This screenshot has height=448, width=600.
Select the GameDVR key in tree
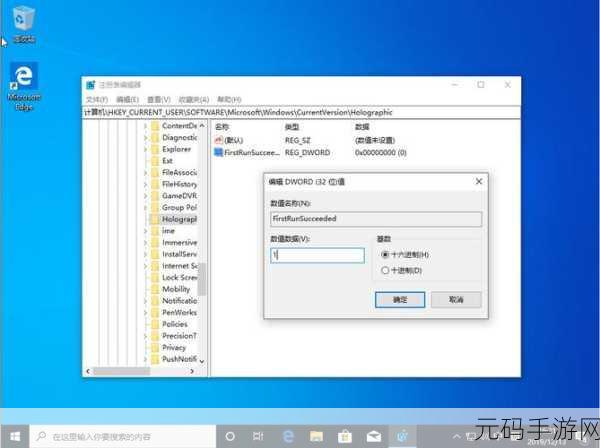tap(179, 196)
